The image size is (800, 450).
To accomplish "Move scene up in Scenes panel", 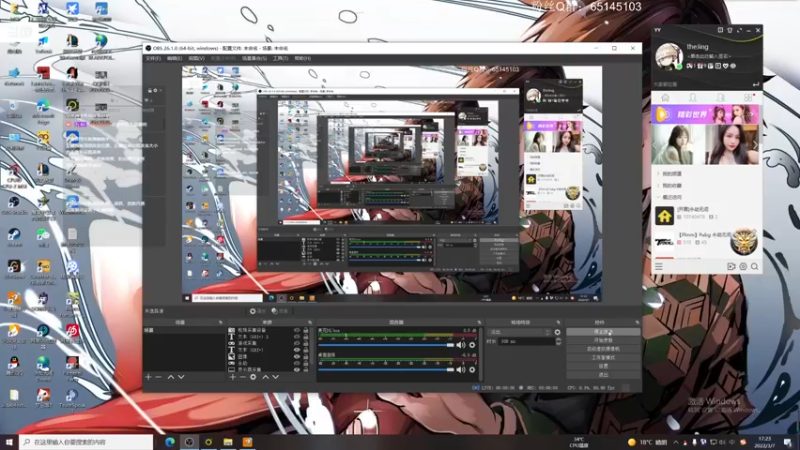I will coord(170,377).
